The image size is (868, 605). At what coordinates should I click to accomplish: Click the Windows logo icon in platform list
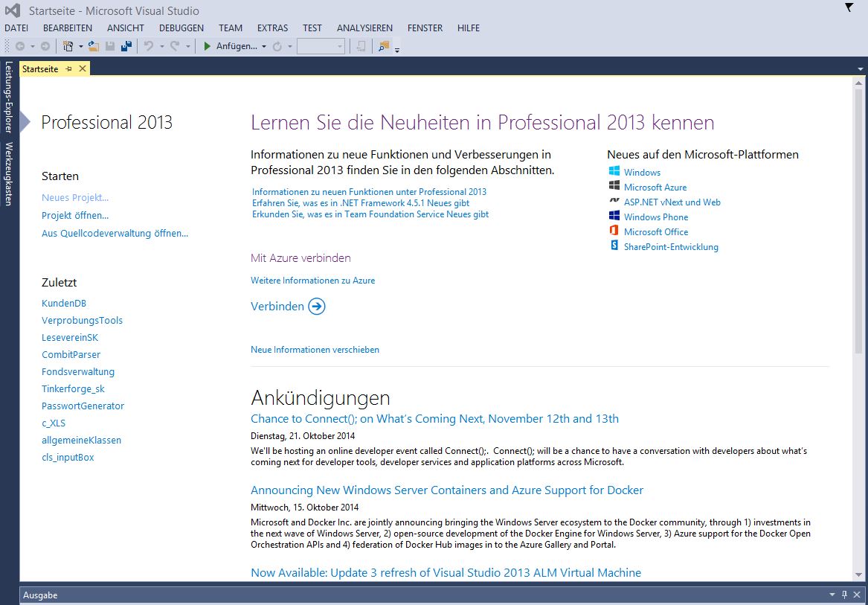pyautogui.click(x=614, y=171)
